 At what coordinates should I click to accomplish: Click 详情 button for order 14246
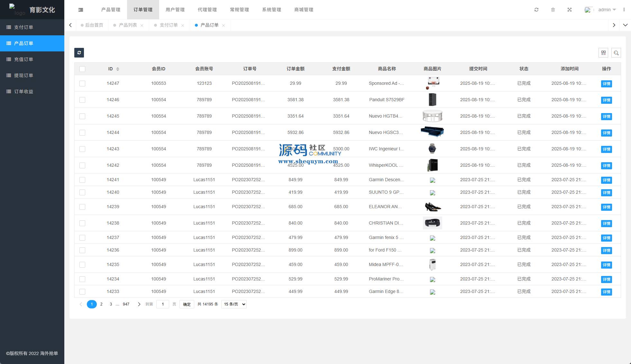(x=606, y=100)
